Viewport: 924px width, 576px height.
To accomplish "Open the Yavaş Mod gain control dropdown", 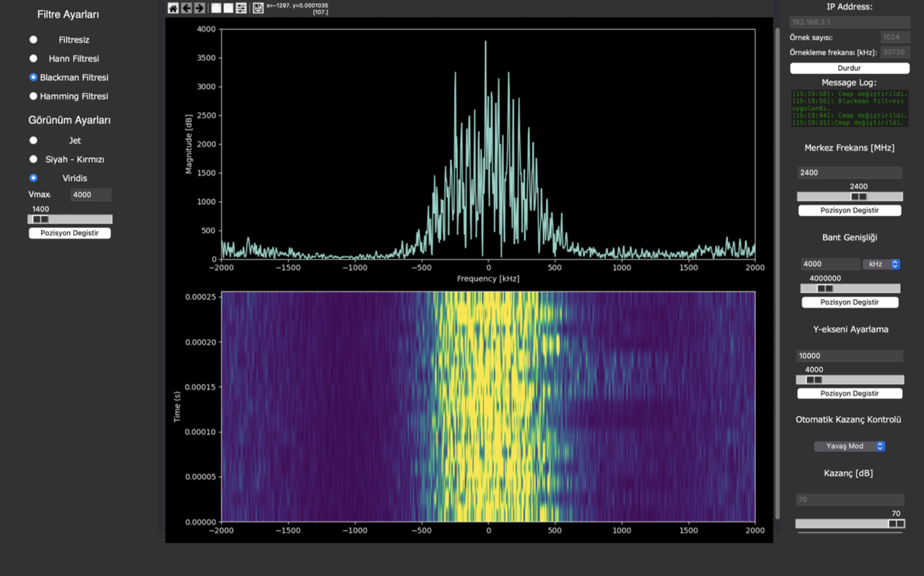I will (849, 446).
